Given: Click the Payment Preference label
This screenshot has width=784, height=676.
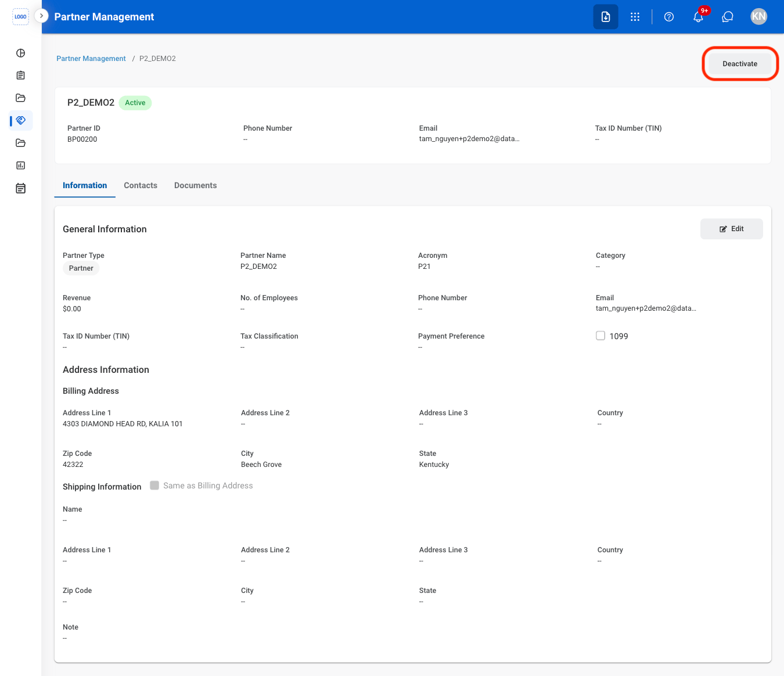Looking at the screenshot, I should [451, 336].
